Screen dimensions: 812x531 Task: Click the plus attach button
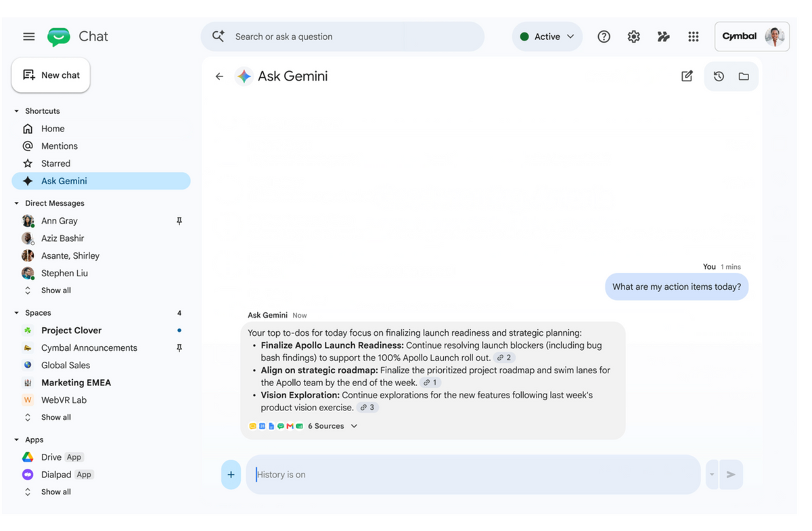[x=231, y=475]
